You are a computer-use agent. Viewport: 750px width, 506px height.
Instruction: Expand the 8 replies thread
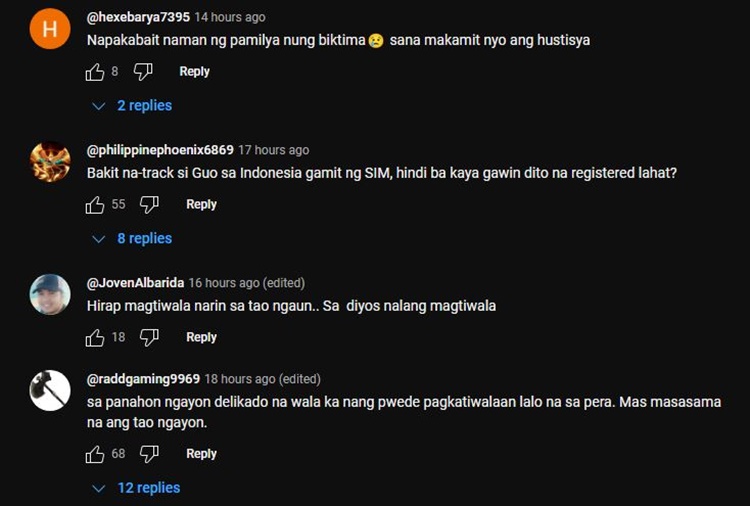point(132,239)
